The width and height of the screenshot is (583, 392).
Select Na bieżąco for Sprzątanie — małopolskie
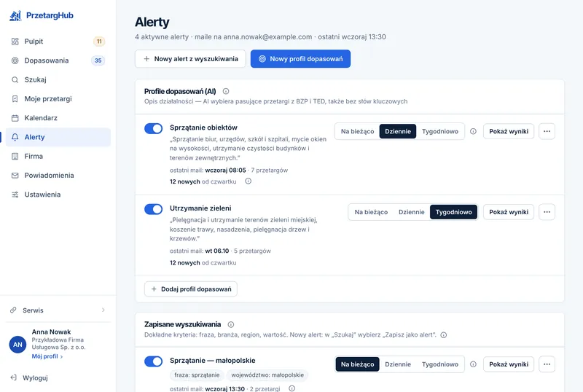pyautogui.click(x=357, y=364)
